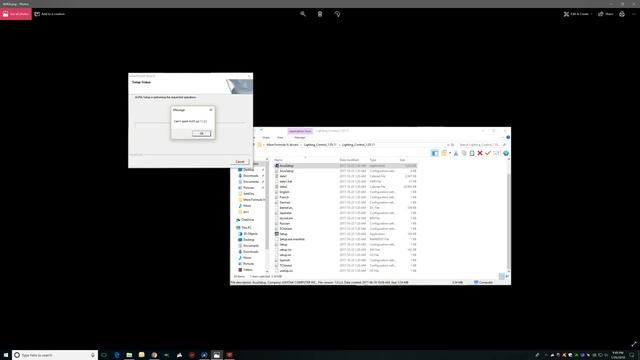Viewport: 640px width, 360px height.
Task: Click the fullscreen arrows icon in Photos
Action: (x=634, y=344)
